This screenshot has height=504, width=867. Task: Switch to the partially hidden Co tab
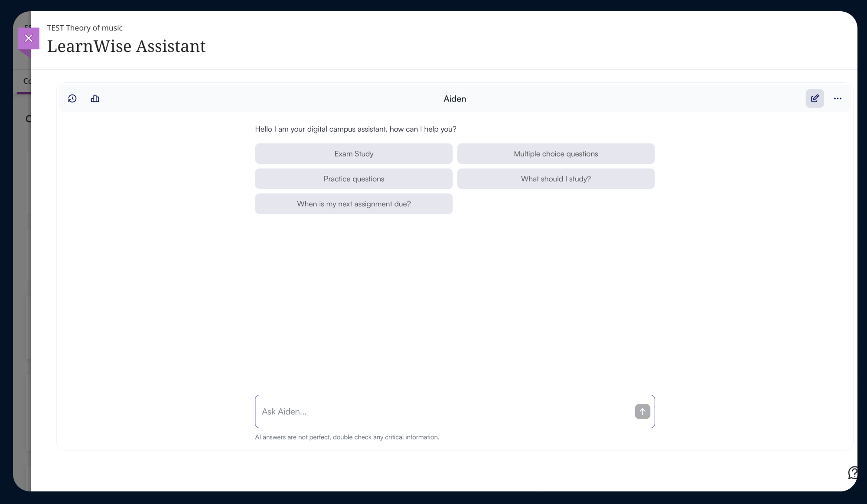pos(26,81)
